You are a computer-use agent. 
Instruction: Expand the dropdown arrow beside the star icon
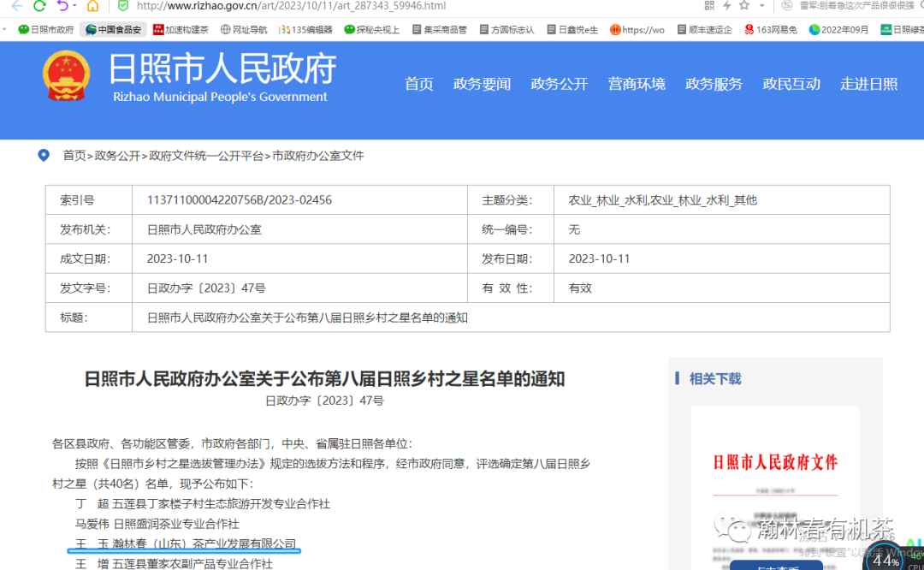(x=761, y=6)
